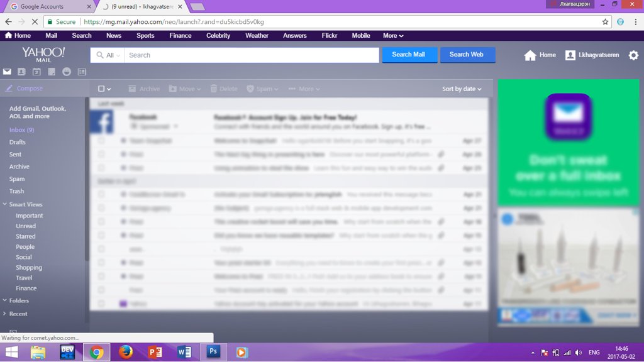Toggle the select-all checkbox in mail toolbar
The width and height of the screenshot is (644, 362).
coord(101,89)
